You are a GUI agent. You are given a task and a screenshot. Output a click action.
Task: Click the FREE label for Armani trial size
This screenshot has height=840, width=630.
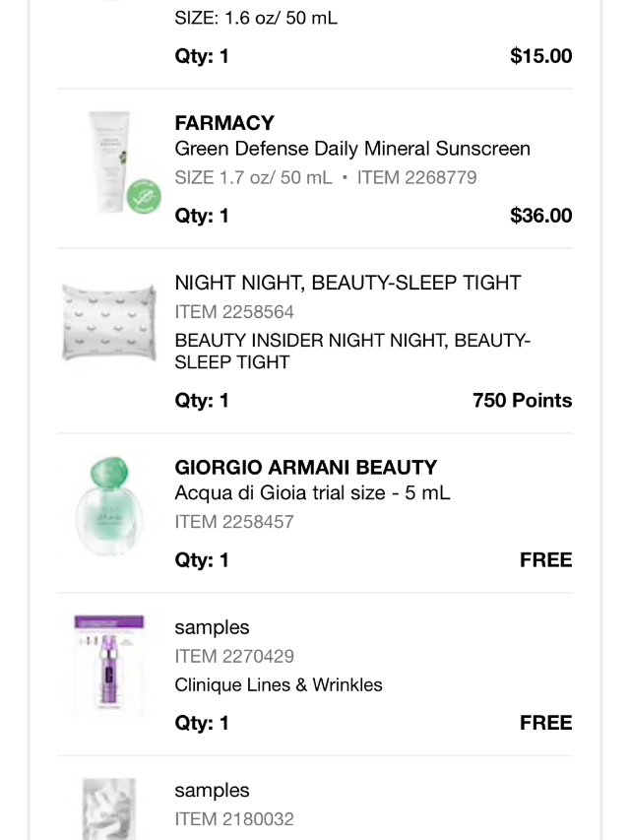(545, 560)
